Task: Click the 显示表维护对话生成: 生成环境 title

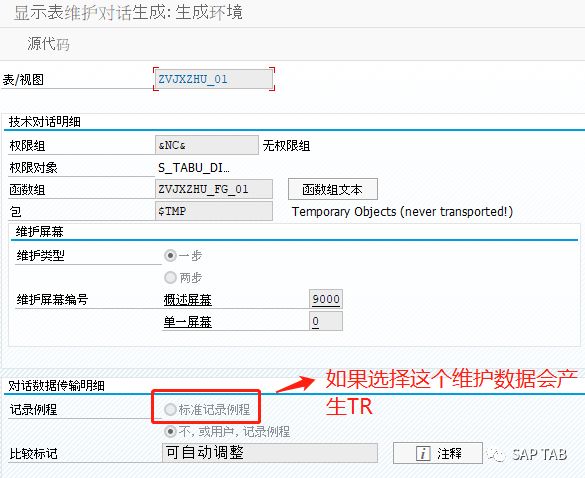Action: point(128,12)
